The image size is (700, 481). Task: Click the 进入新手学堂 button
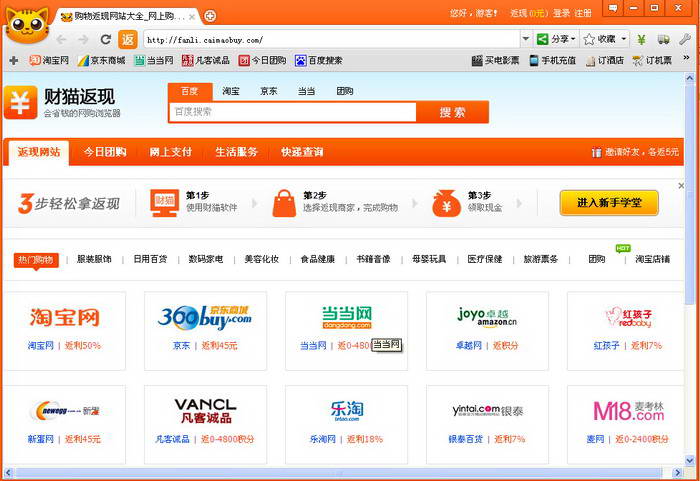(608, 203)
